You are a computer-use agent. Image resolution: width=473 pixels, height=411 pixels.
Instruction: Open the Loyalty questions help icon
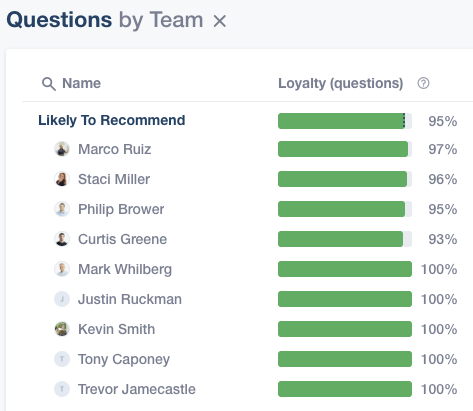423,83
